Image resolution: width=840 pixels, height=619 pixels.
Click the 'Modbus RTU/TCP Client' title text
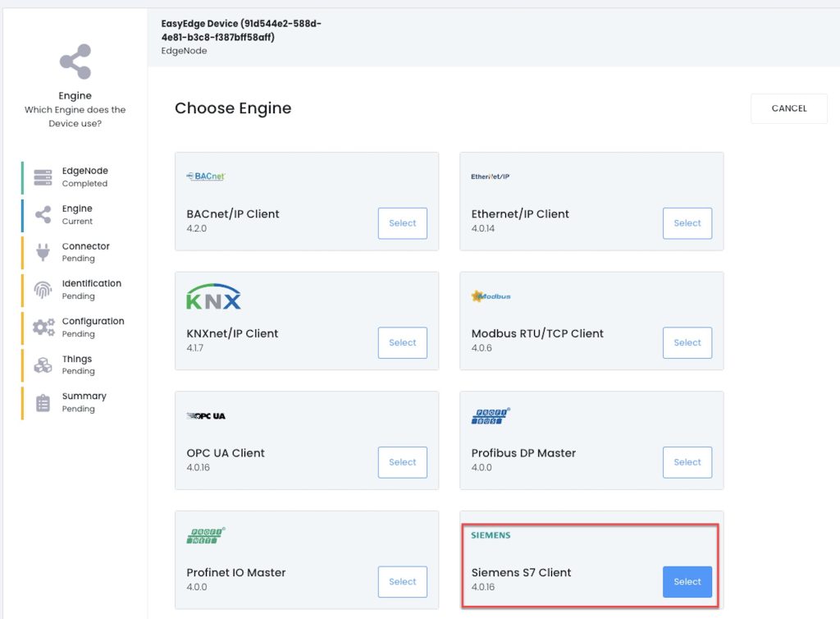pos(537,333)
